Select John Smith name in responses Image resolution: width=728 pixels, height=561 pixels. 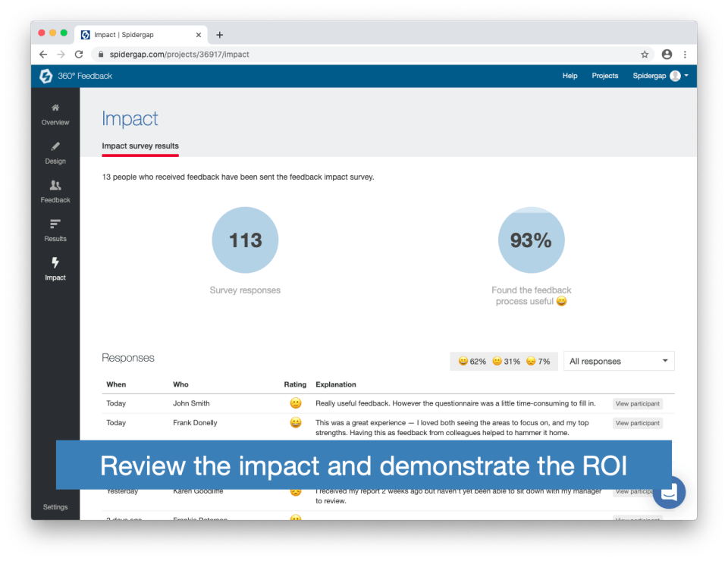pyautogui.click(x=191, y=403)
